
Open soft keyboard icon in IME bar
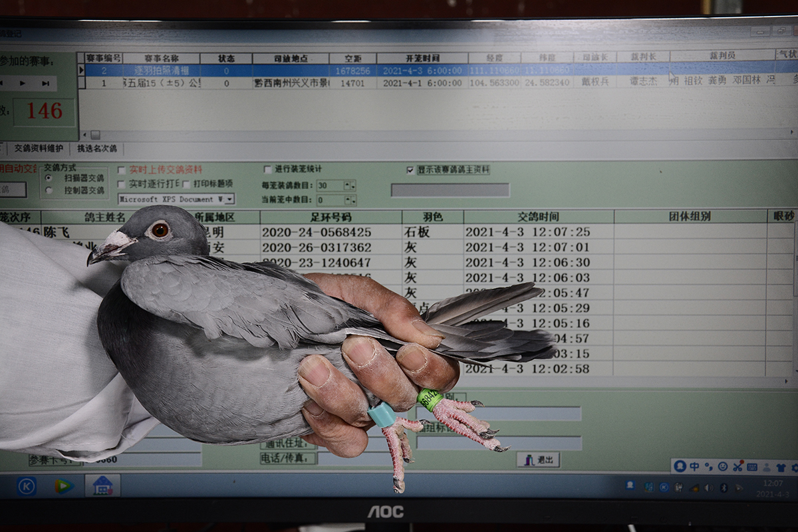752,466
